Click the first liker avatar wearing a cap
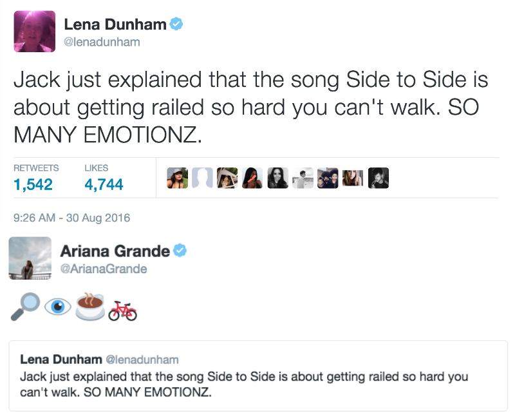The width and height of the screenshot is (515, 420). click(x=178, y=178)
